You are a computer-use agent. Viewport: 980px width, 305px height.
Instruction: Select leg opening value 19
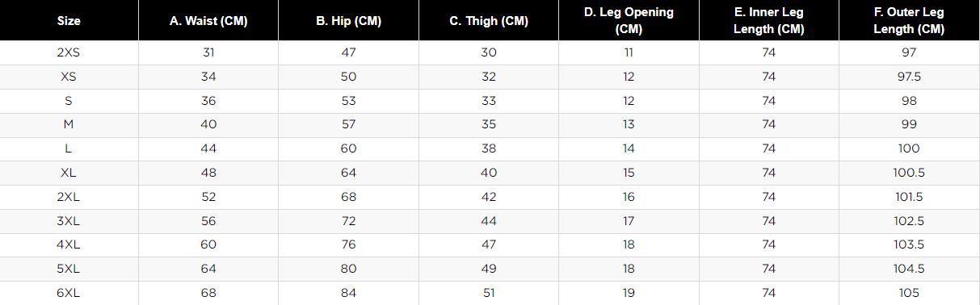[629, 293]
